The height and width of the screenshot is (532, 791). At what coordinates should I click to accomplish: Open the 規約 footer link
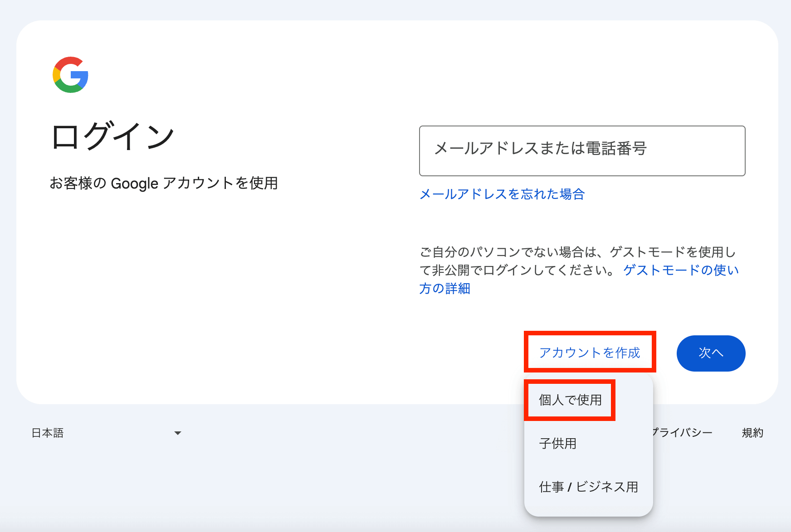(x=752, y=433)
